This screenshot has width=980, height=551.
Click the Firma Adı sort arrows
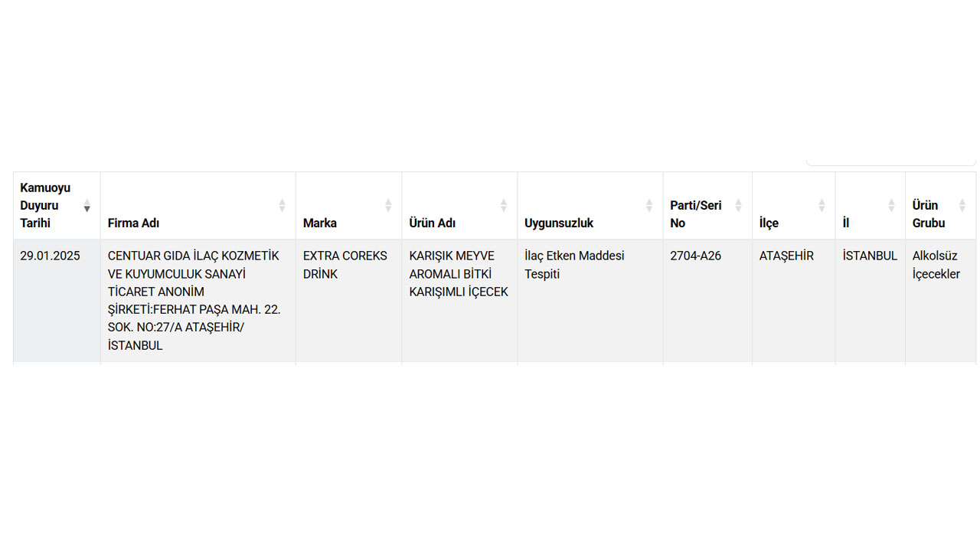pos(282,205)
